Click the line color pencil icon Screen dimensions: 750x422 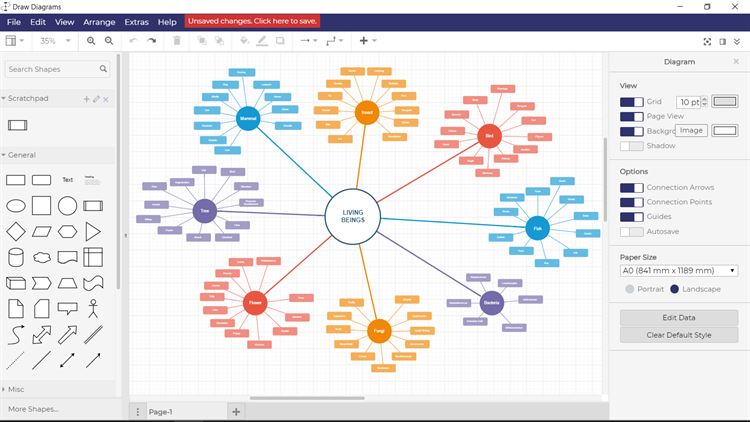pos(262,41)
